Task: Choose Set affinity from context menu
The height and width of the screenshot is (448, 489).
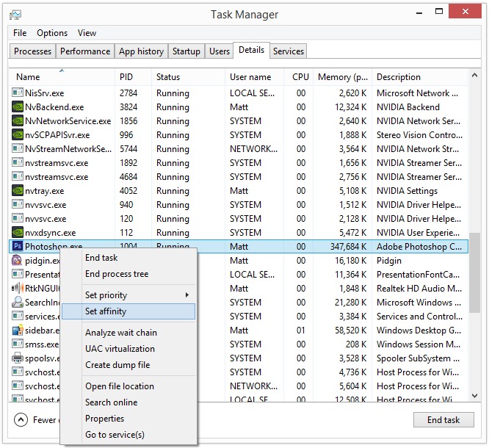Action: [106, 311]
